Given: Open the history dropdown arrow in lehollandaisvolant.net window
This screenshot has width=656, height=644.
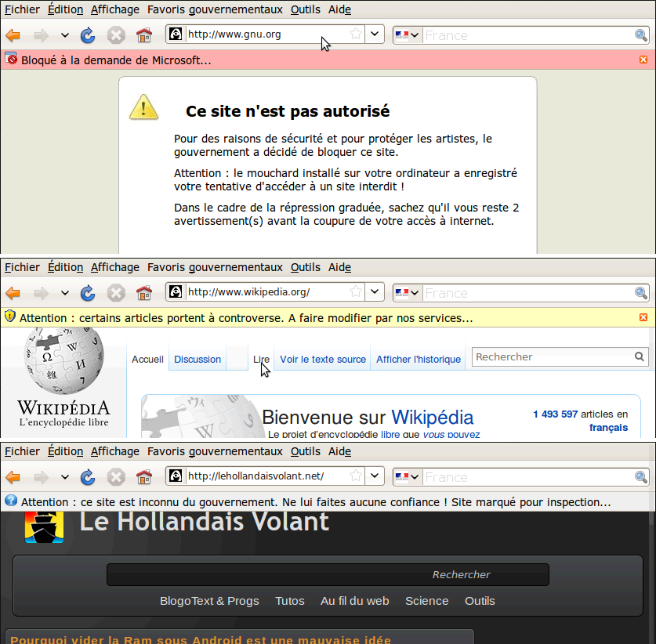Looking at the screenshot, I should tap(65, 477).
